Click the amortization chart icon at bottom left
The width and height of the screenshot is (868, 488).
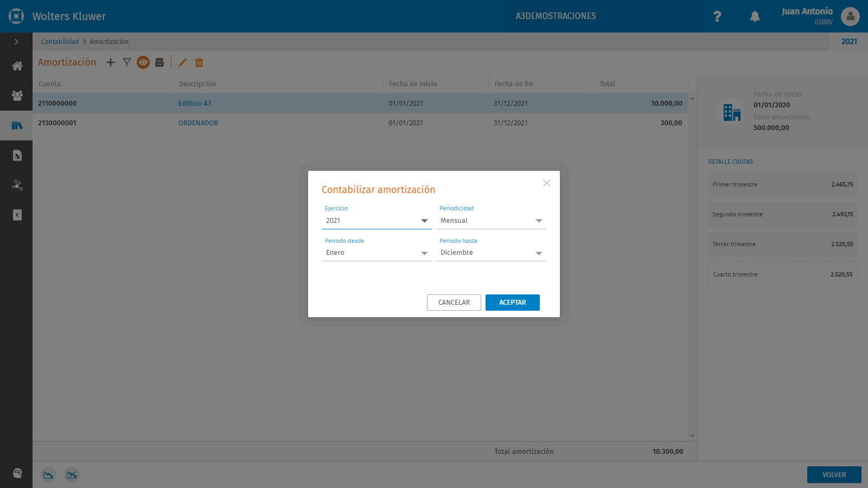coord(49,475)
